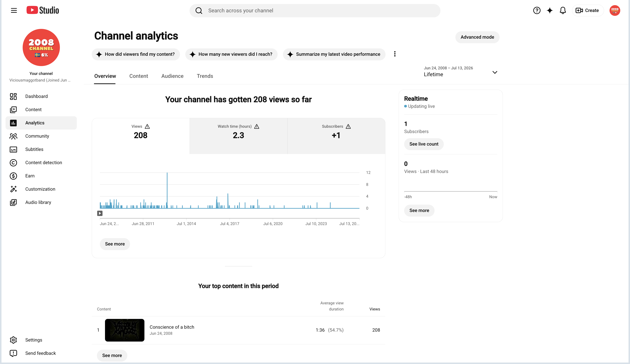Click See live count button
Viewport: 630px width, 364px height.
pos(423,144)
